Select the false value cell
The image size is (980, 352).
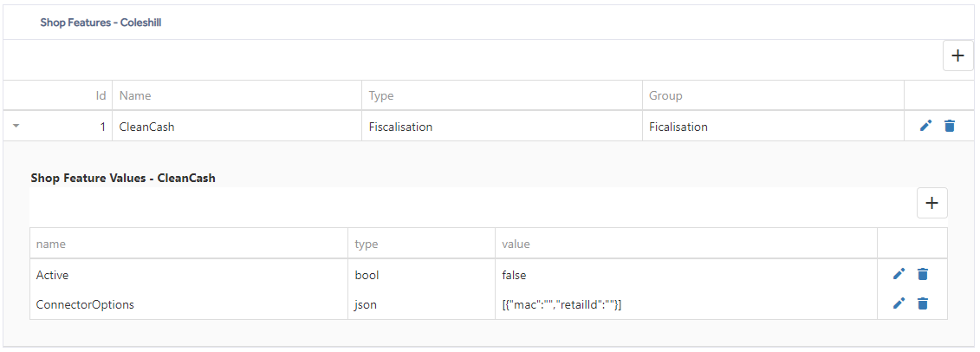coord(686,274)
